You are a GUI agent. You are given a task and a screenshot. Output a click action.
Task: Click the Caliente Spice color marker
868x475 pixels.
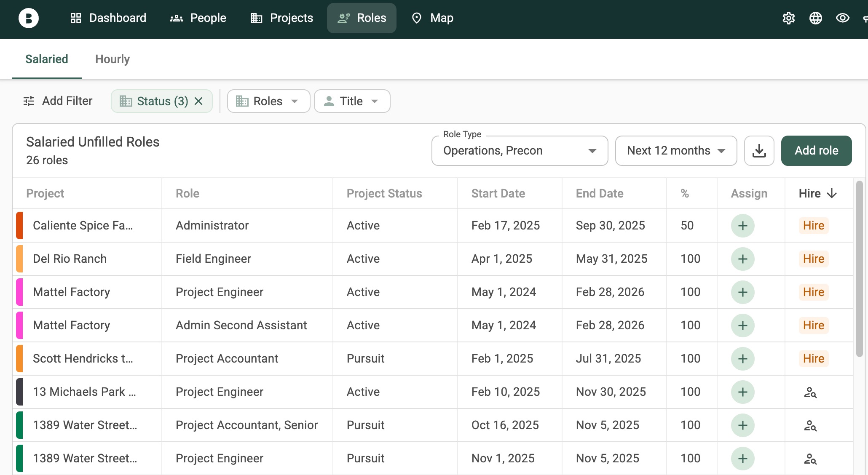click(x=19, y=226)
